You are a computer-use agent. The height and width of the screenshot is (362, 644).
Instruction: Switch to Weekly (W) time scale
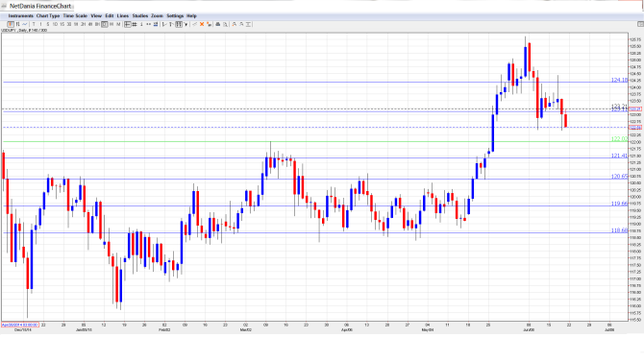pyautogui.click(x=111, y=24)
